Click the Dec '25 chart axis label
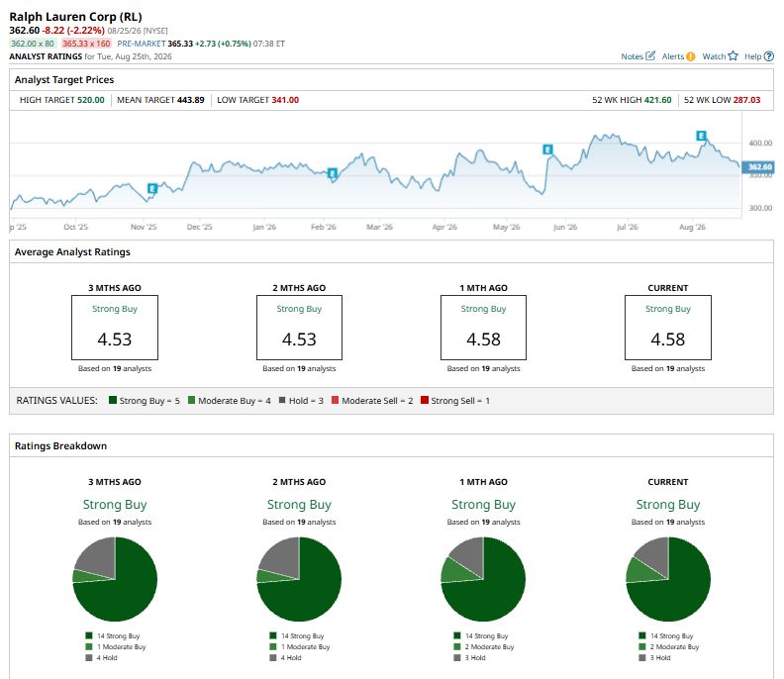The height and width of the screenshot is (679, 784). 200,227
